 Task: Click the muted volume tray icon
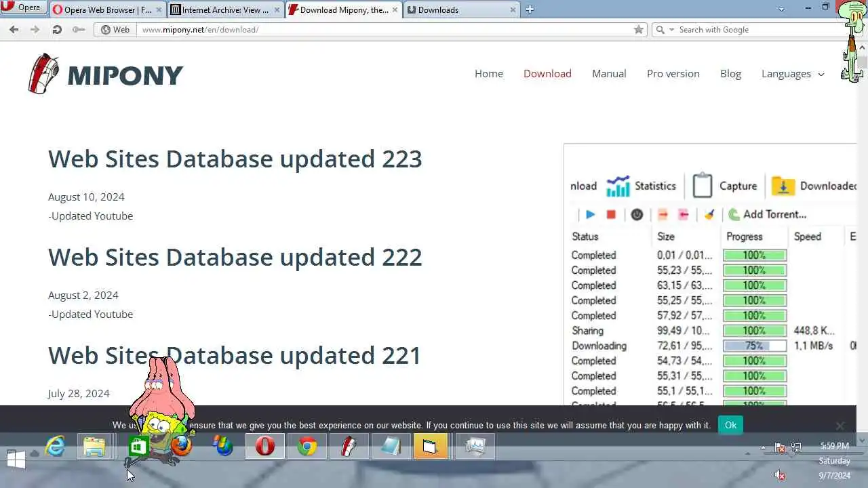point(780,475)
